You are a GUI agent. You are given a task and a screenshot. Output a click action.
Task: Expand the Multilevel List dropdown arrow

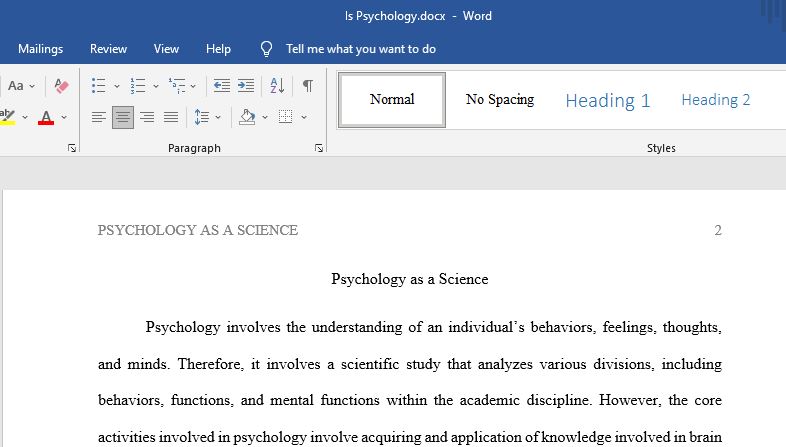pos(193,86)
